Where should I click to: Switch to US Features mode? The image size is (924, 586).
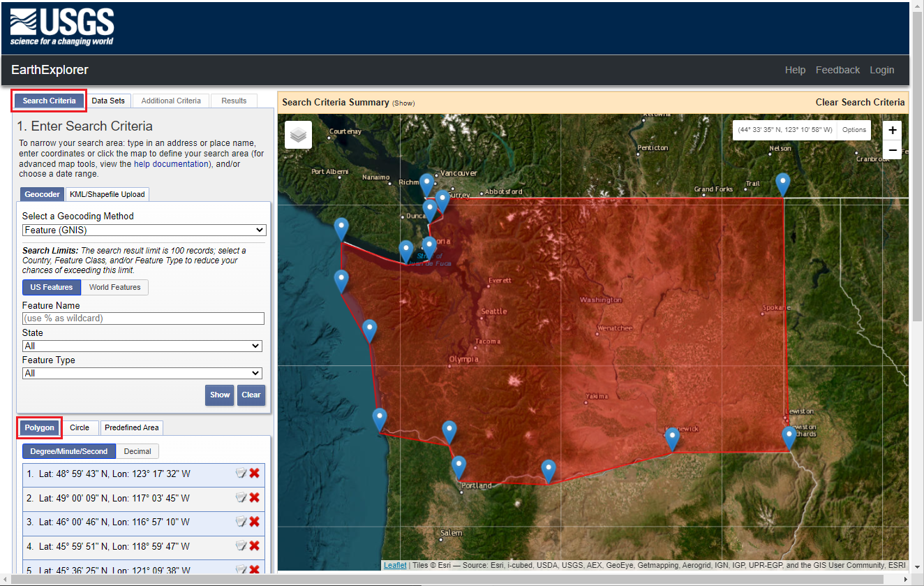tap(52, 287)
